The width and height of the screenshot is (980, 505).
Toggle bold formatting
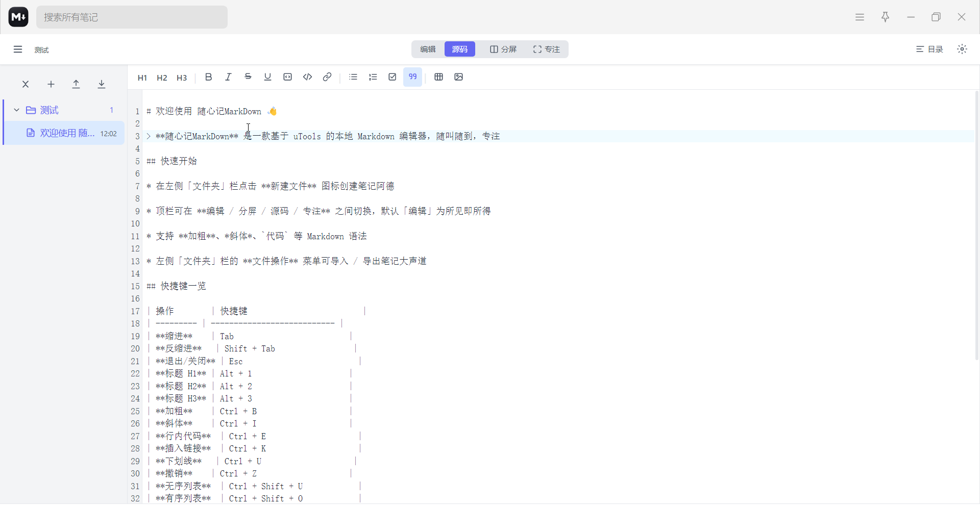[208, 77]
